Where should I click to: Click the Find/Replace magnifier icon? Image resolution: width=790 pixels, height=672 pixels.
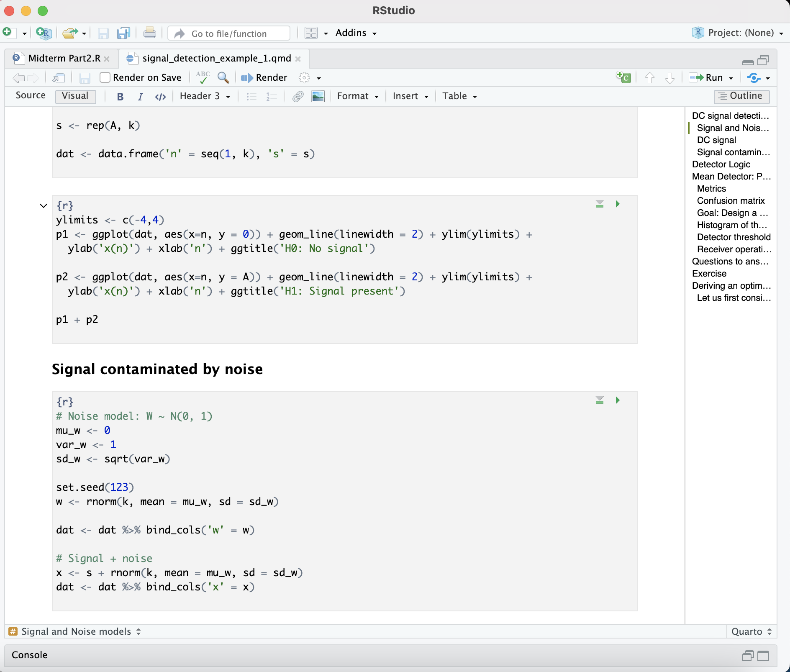(x=223, y=78)
